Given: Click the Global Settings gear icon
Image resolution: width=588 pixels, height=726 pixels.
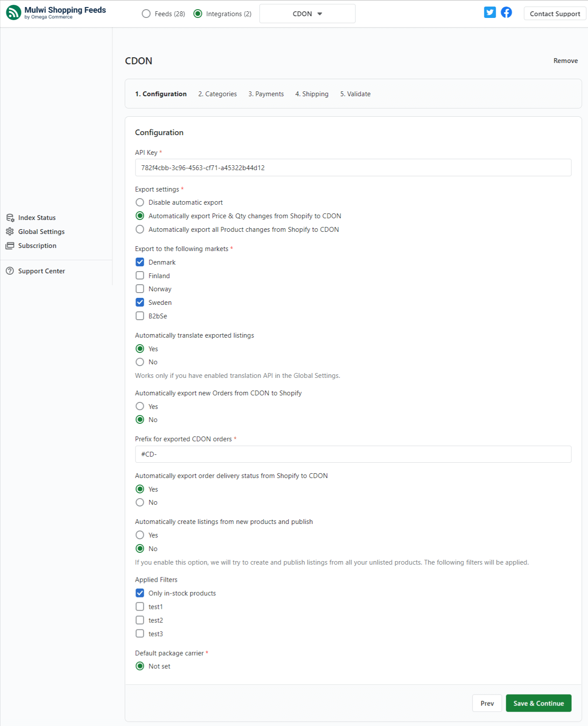Looking at the screenshot, I should tap(10, 232).
